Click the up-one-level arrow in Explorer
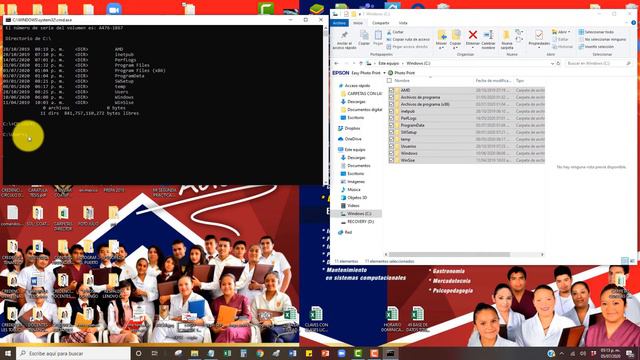The height and width of the screenshot is (360, 640). coord(360,63)
